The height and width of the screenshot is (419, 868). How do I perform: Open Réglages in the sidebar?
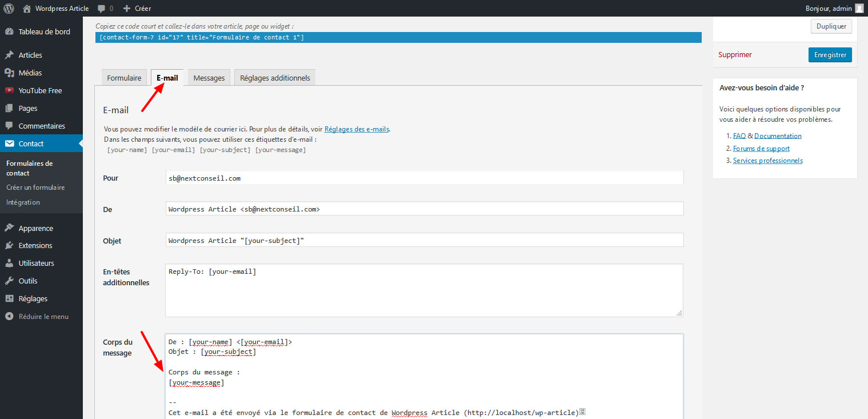coord(33,298)
